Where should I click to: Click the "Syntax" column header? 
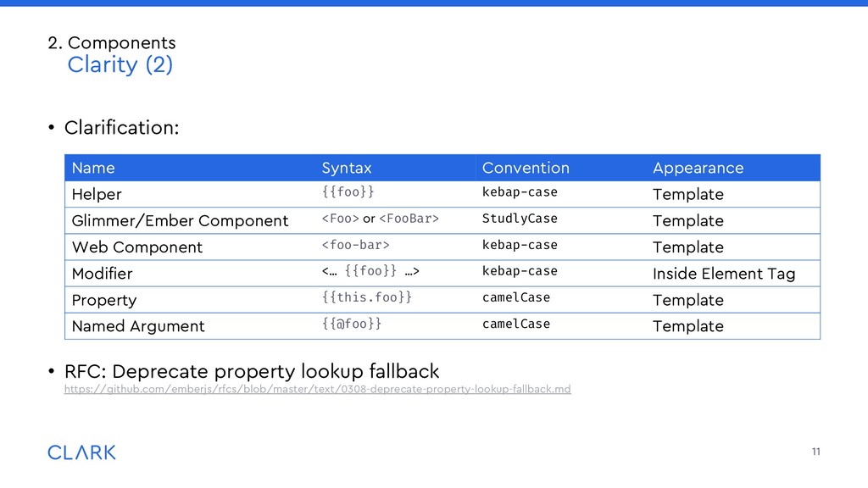[x=347, y=168]
